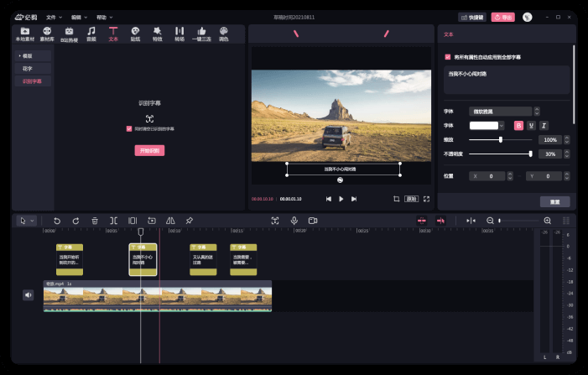Click the undo arrow in timeline toolbar

pyautogui.click(x=57, y=220)
